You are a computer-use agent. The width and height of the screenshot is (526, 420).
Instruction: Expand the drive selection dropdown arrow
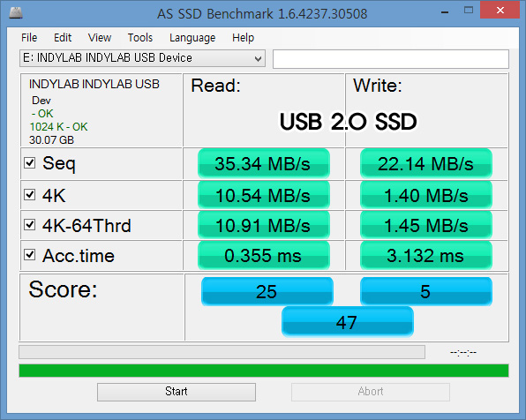[x=258, y=59]
